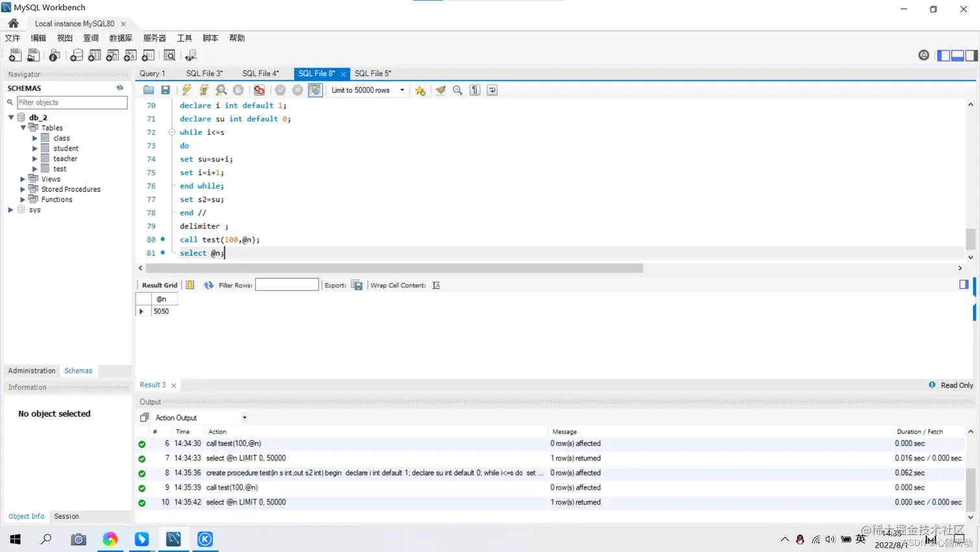
Task: Export recordset to external file icon
Action: tap(356, 285)
